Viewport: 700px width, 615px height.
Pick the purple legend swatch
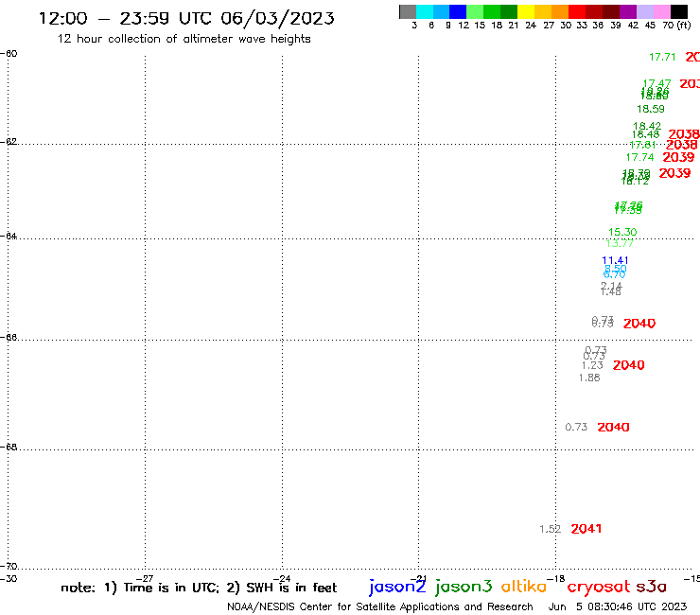click(x=628, y=11)
